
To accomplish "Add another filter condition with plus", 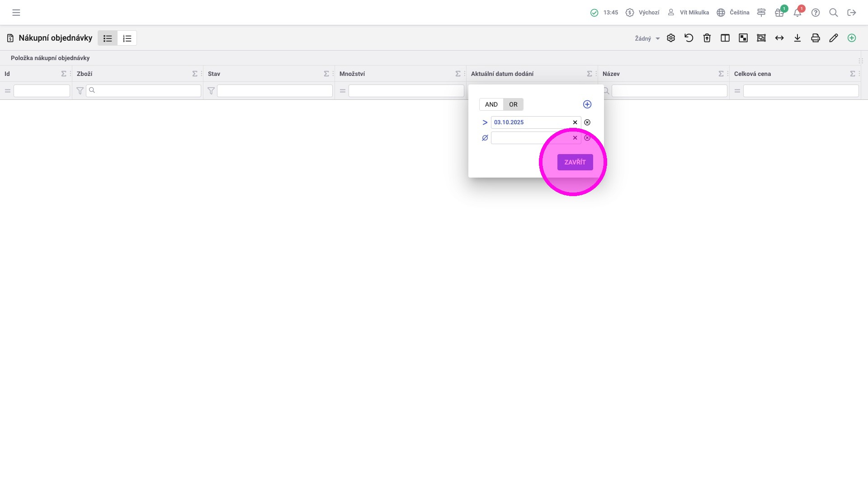I will 587,104.
